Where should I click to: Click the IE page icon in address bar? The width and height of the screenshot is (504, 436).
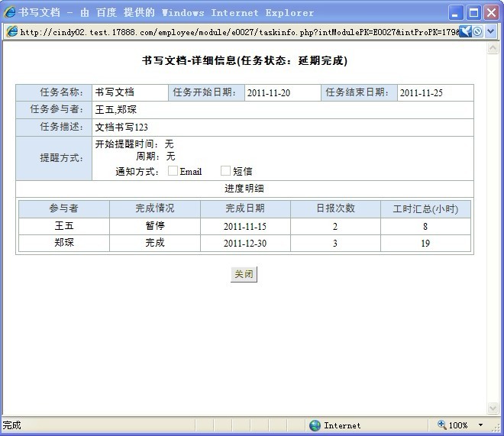pyautogui.click(x=11, y=31)
